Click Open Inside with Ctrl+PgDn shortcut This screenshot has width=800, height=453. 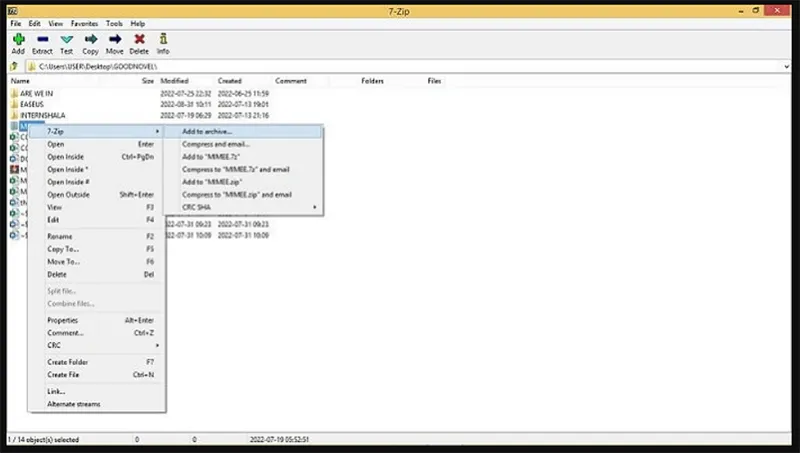click(97, 157)
